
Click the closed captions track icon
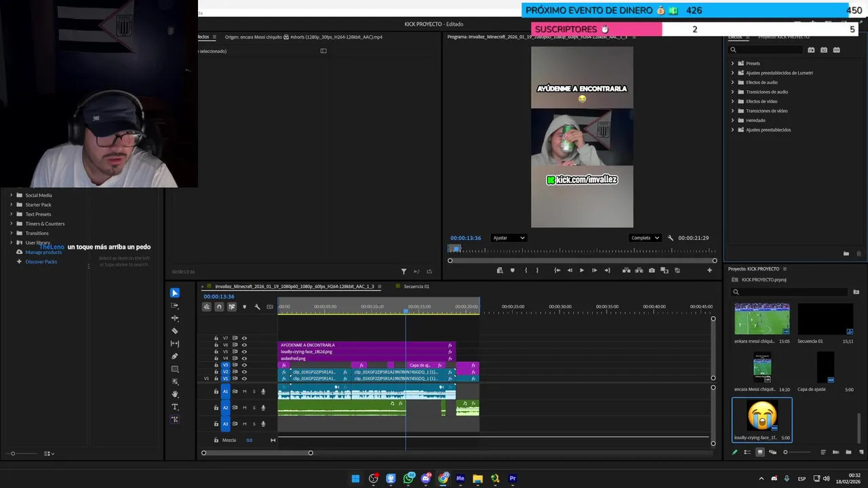(x=270, y=307)
